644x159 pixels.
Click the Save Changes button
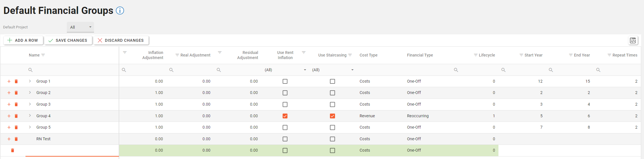point(68,40)
